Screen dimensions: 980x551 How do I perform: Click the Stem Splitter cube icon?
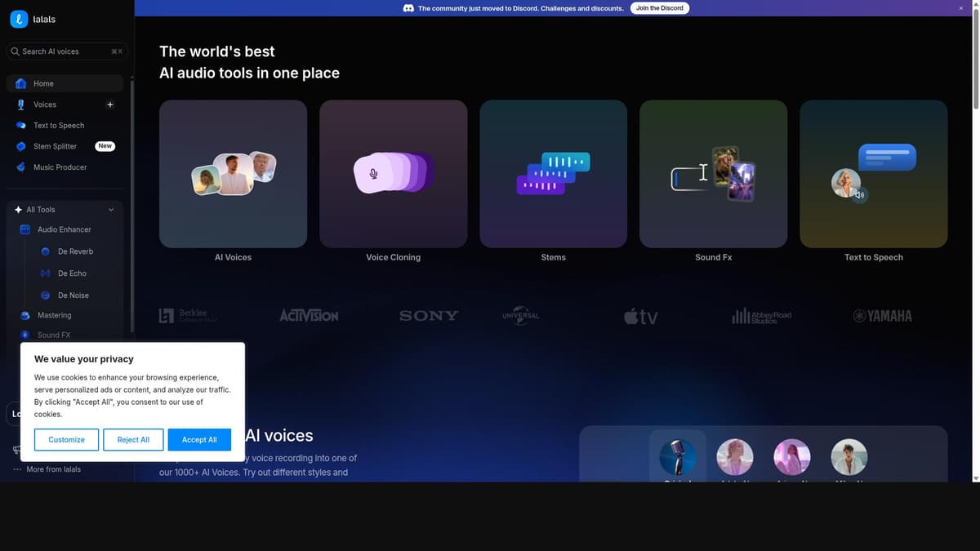coord(21,146)
